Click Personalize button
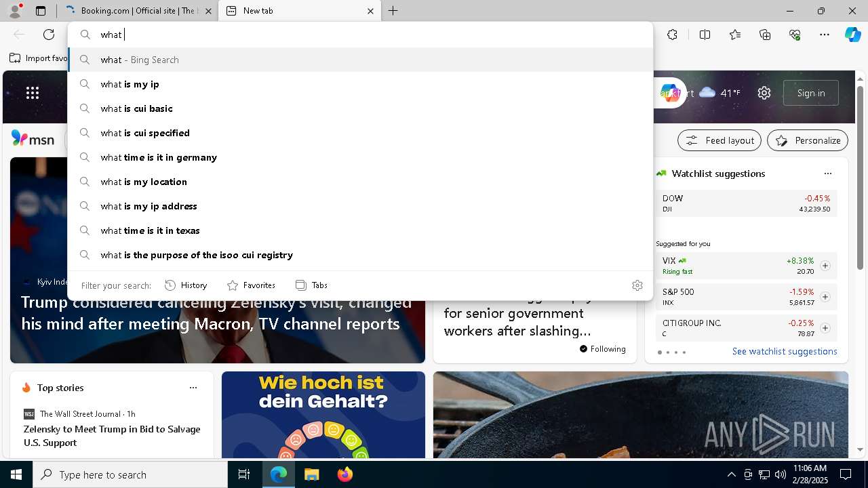Image resolution: width=868 pixels, height=488 pixels. tap(808, 140)
